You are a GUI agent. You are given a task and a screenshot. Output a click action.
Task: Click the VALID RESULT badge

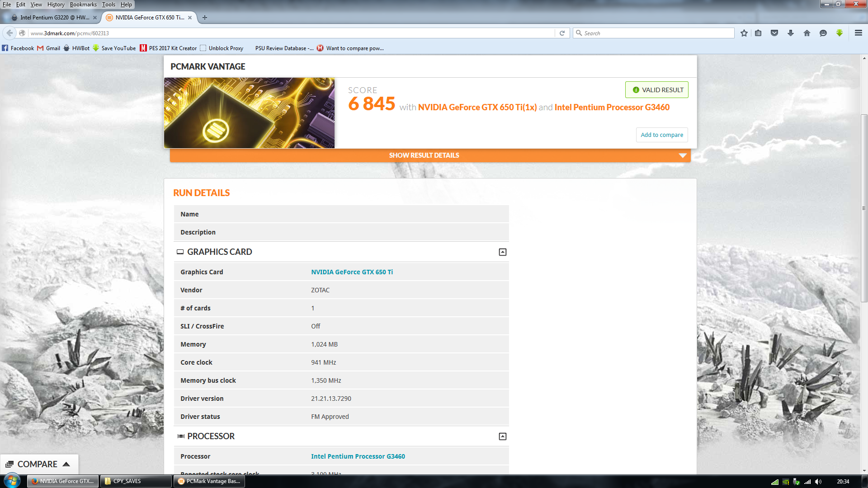pos(657,90)
